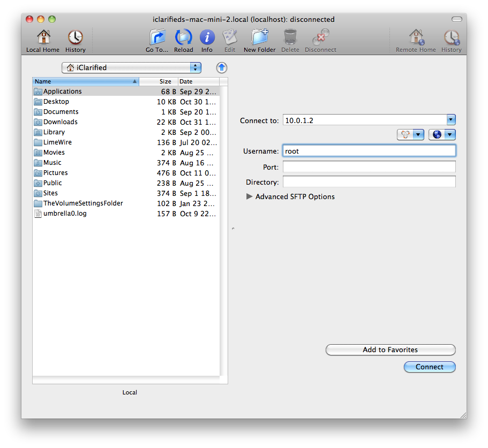Toggle the toolbar with the top-right pill button
488x448 pixels.
coord(456,19)
